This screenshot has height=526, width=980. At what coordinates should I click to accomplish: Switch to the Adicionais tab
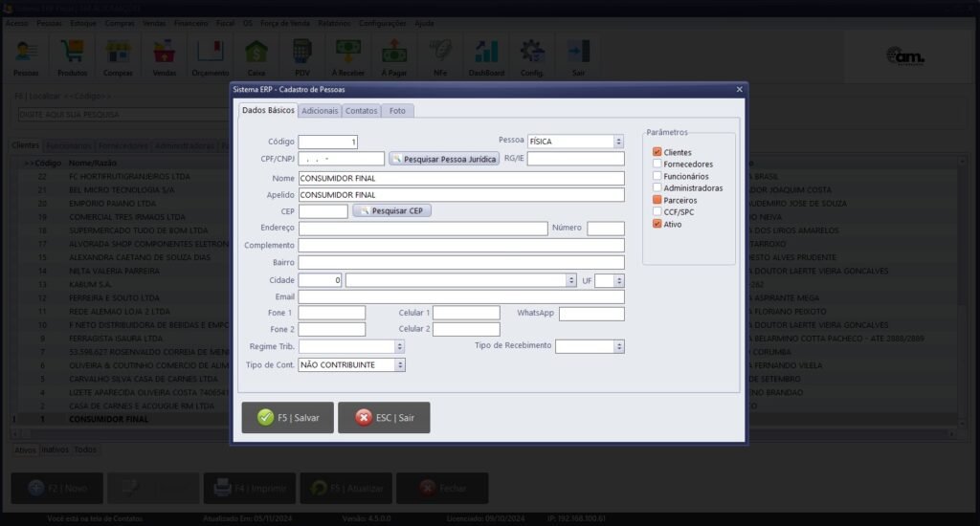(x=320, y=111)
